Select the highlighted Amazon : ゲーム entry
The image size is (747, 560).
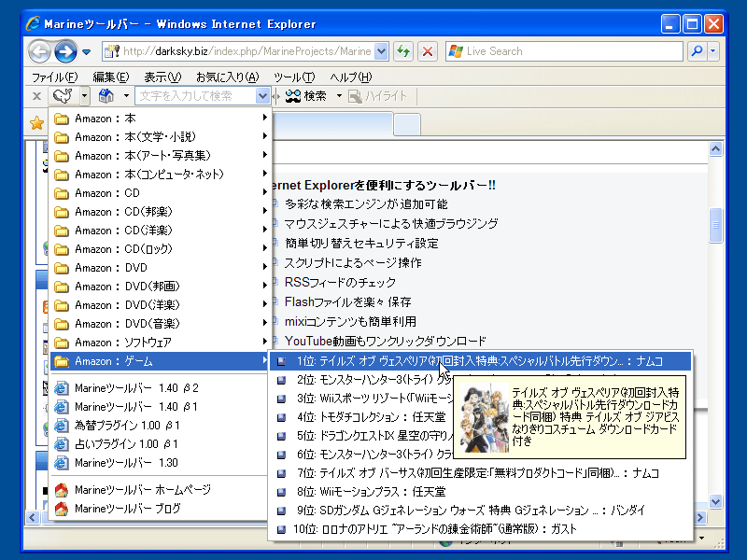160,361
